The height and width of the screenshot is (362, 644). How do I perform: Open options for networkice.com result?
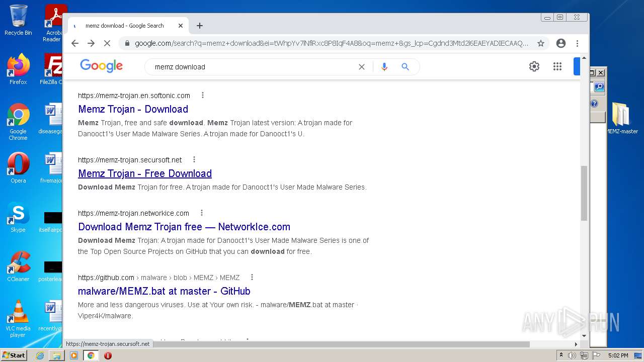[x=202, y=213]
